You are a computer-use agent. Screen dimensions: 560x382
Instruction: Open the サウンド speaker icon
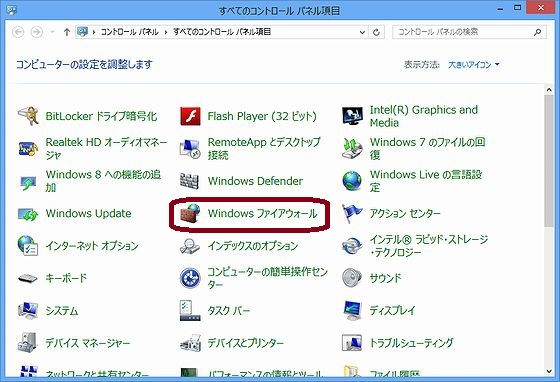coord(352,277)
